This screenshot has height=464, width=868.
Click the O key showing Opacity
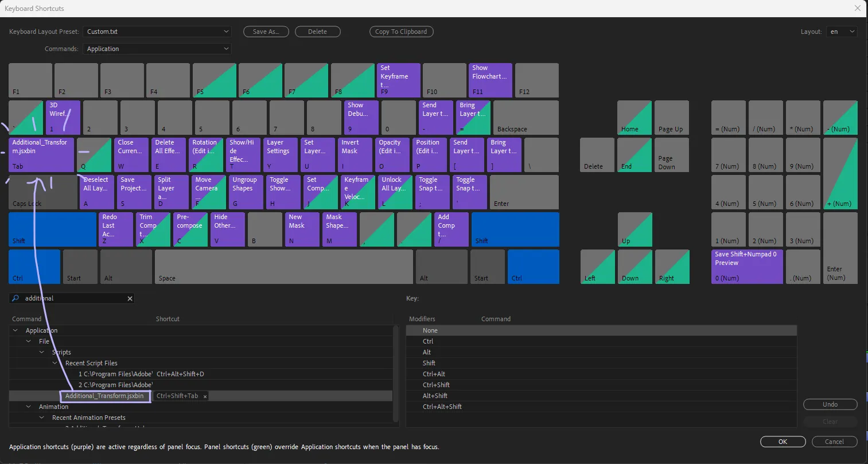click(x=392, y=155)
